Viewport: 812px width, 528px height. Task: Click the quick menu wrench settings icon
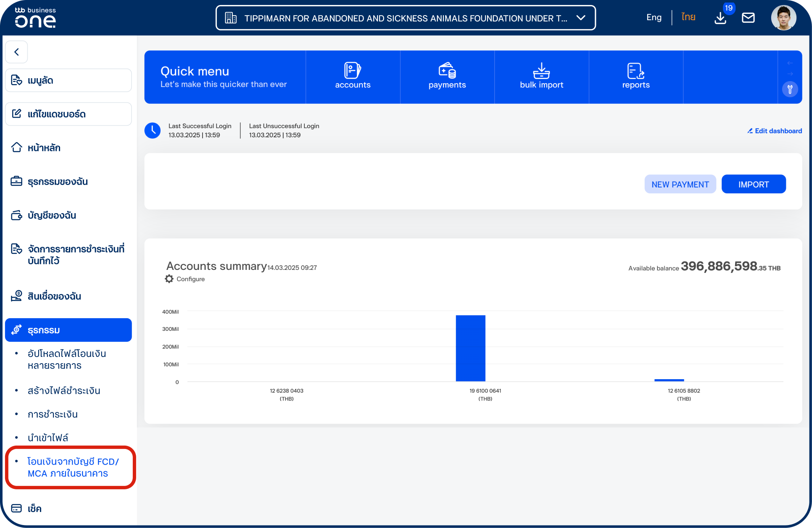tap(790, 89)
